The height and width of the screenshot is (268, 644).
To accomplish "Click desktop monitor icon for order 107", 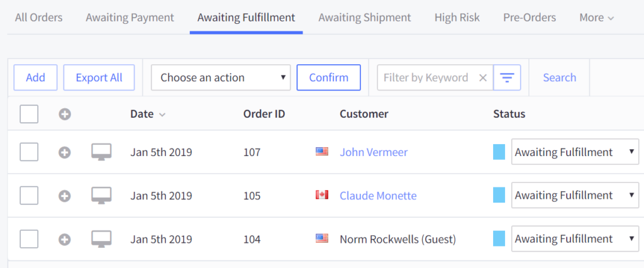I will [101, 152].
